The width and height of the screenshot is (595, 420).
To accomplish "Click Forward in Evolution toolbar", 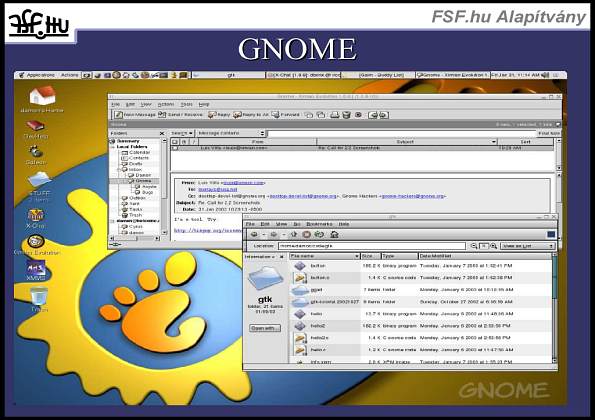I will [x=285, y=115].
